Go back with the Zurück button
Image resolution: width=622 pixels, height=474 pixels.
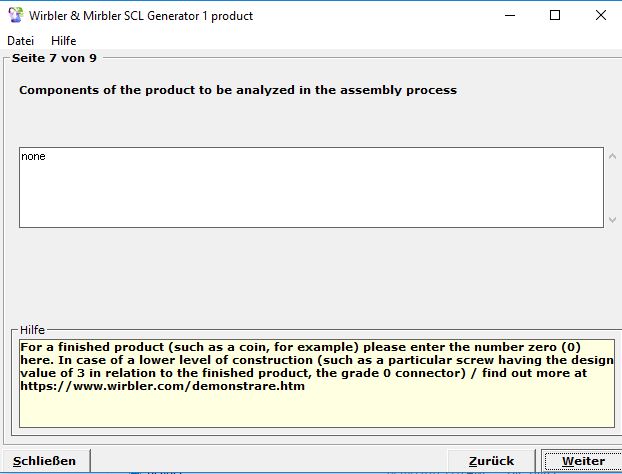pyautogui.click(x=491, y=461)
